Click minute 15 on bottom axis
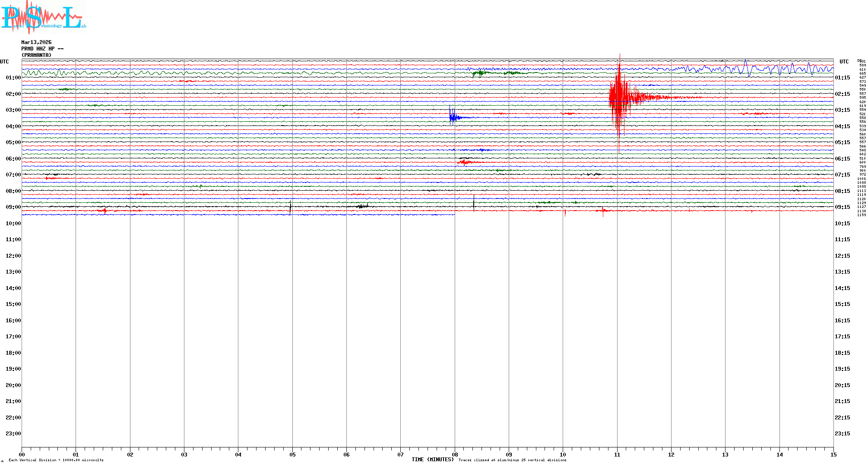 (833, 454)
